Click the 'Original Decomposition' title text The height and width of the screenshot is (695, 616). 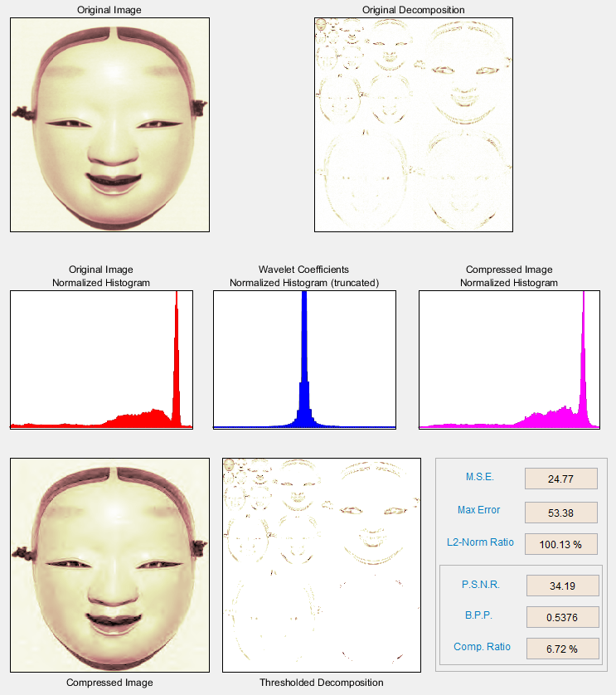(414, 10)
